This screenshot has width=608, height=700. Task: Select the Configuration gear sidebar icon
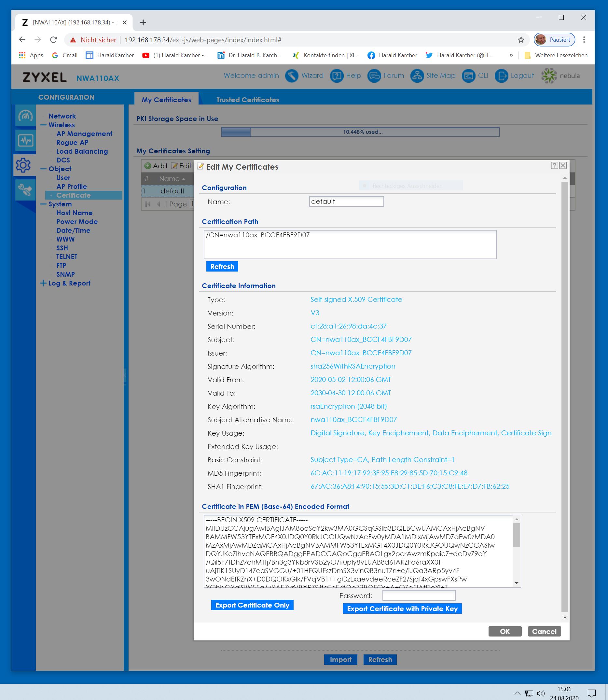pyautogui.click(x=24, y=165)
